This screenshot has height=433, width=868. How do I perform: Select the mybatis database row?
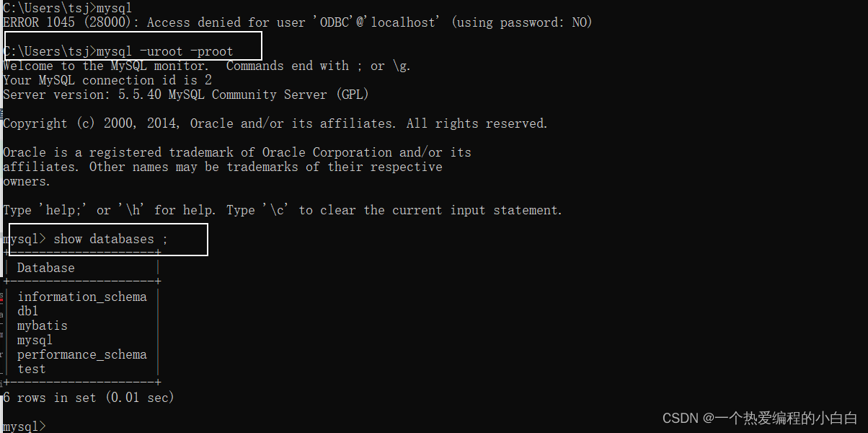43,325
